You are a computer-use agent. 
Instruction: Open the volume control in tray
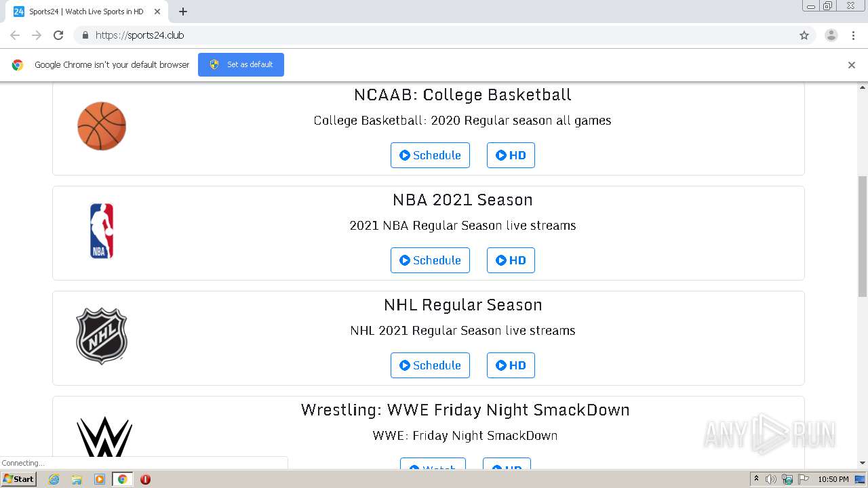(x=771, y=479)
